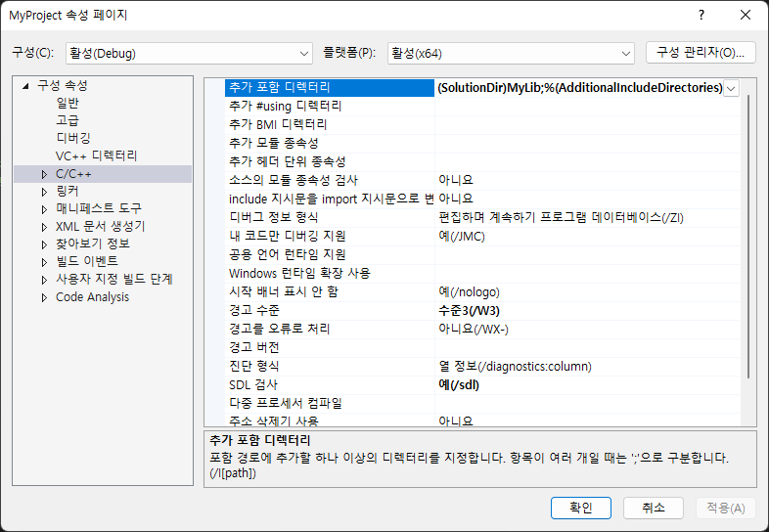Select the 경고 수준 property
This screenshot has width=769, height=532.
click(x=330, y=310)
